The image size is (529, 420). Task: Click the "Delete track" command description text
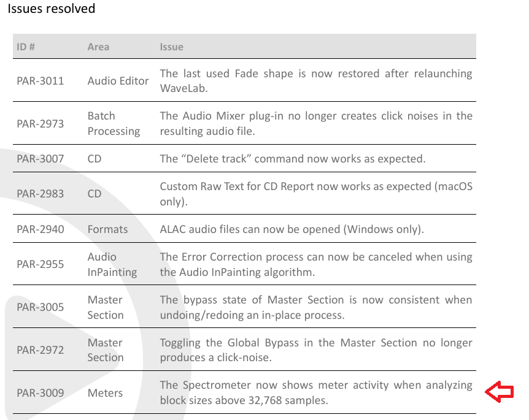(292, 159)
